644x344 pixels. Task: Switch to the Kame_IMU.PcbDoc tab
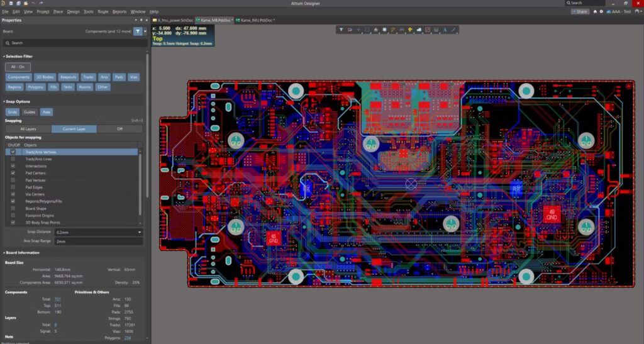tap(255, 20)
